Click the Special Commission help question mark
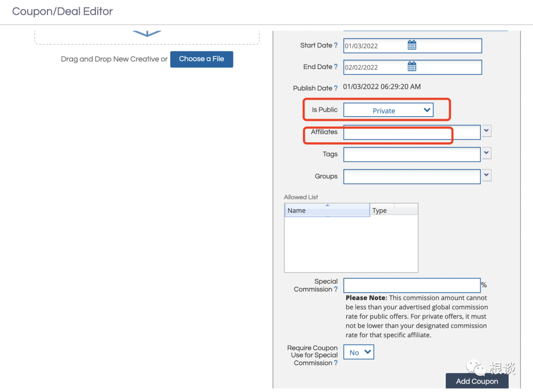This screenshot has width=533, height=392. (x=336, y=289)
